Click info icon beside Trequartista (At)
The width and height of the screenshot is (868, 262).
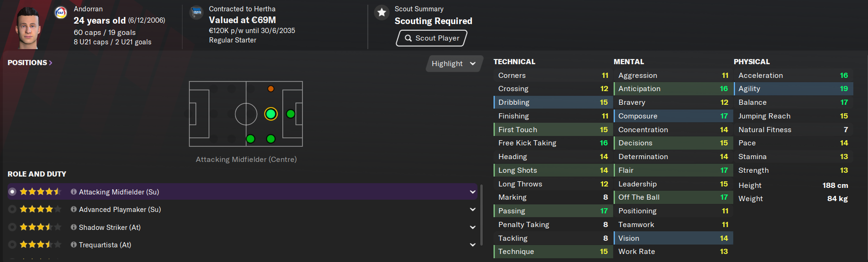click(x=74, y=245)
